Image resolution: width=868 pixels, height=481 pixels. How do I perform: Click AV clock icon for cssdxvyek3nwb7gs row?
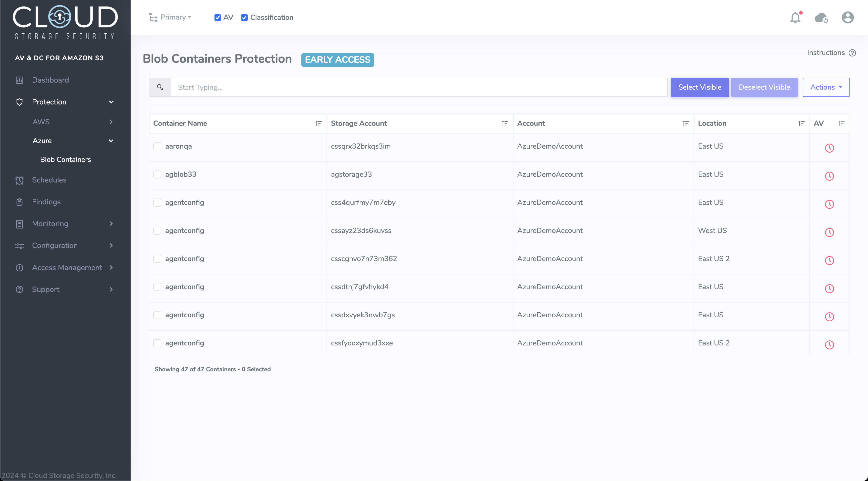point(829,317)
